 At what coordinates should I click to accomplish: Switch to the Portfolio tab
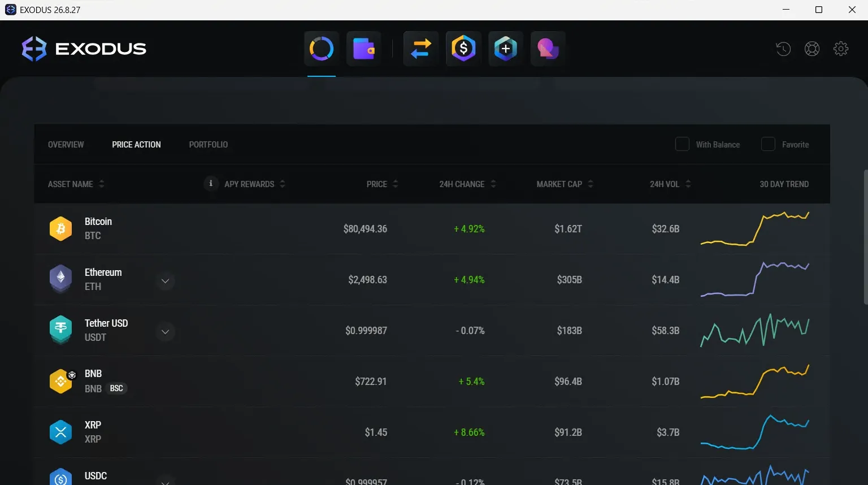tap(209, 145)
